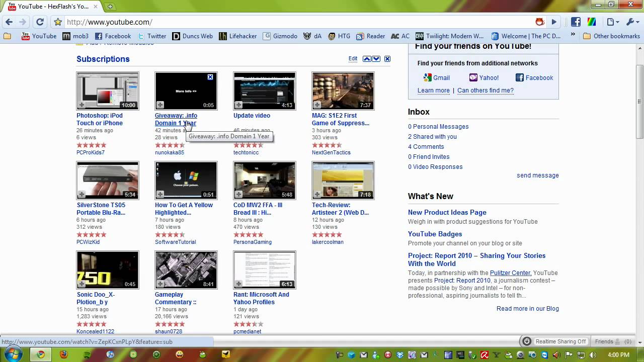Open Rant: Microsoft And Yahoo Profiles link
This screenshot has height=362, width=644.
pyautogui.click(x=261, y=298)
